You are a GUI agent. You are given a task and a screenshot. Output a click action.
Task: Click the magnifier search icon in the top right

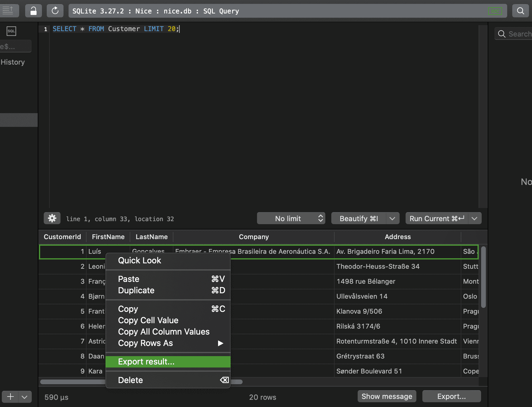[521, 11]
